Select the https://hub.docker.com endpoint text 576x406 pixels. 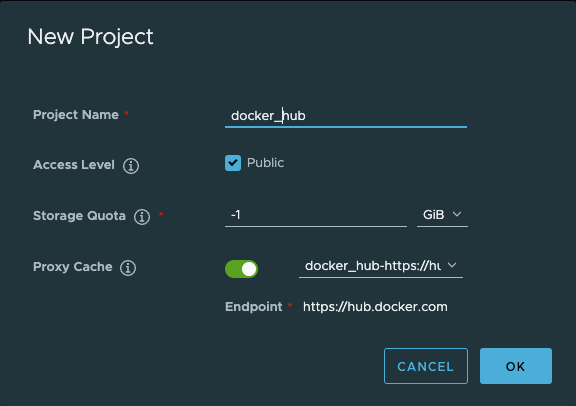(x=375, y=307)
